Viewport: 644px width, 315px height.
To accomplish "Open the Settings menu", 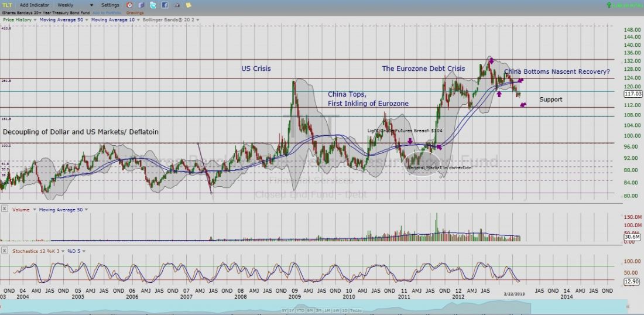I will click(111, 5).
